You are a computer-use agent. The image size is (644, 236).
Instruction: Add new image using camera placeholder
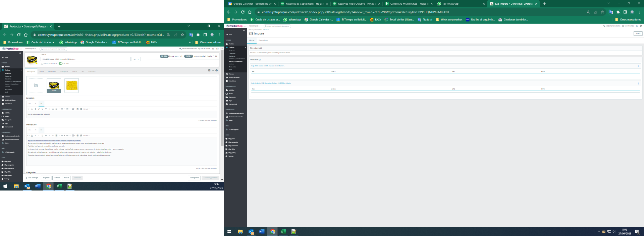pos(36,85)
